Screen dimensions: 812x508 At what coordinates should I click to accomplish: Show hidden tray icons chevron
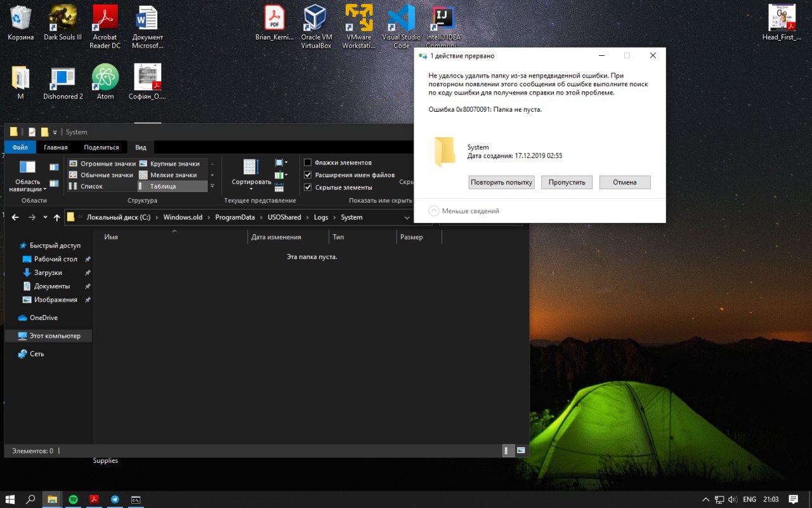pyautogui.click(x=707, y=500)
